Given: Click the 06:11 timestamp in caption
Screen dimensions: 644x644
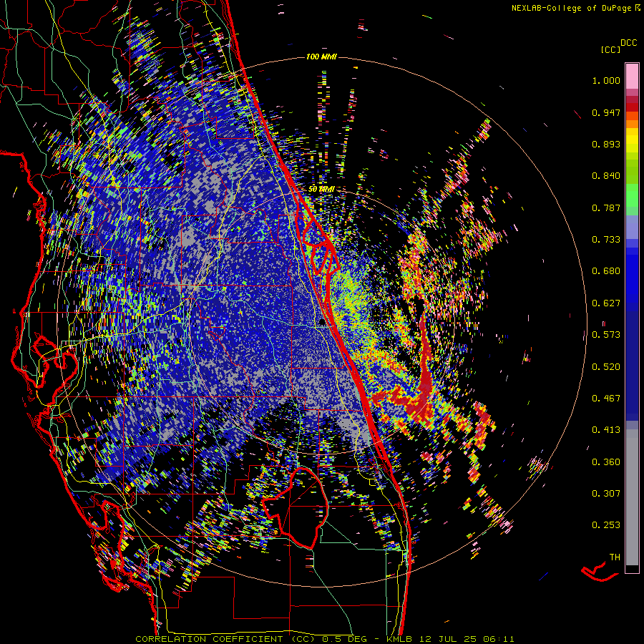Looking at the screenshot, I should tap(499, 639).
